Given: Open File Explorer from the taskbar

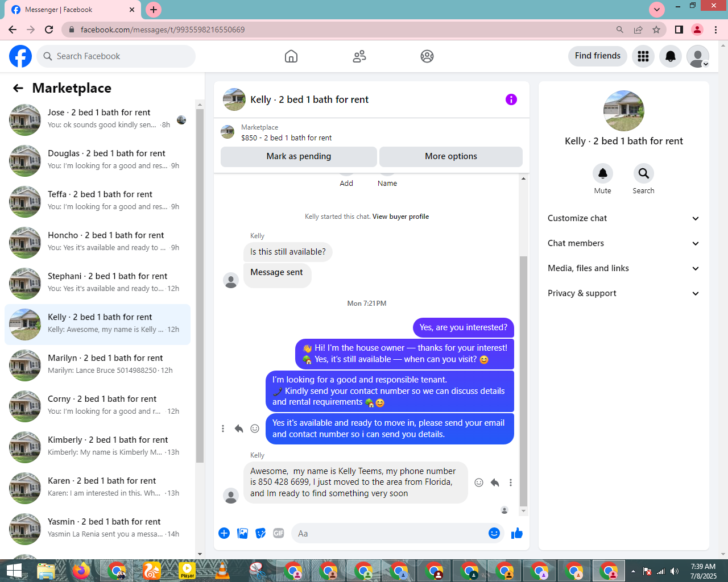Looking at the screenshot, I should 46,571.
